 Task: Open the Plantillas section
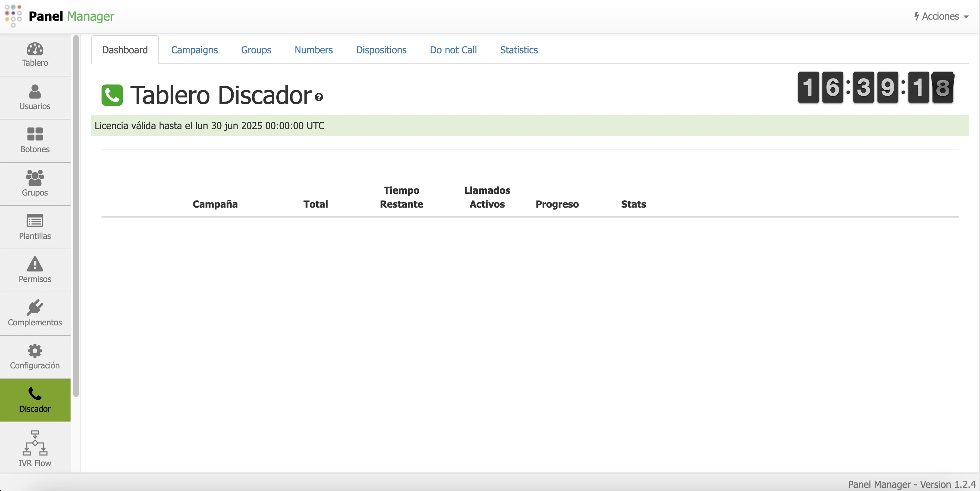[x=35, y=227]
